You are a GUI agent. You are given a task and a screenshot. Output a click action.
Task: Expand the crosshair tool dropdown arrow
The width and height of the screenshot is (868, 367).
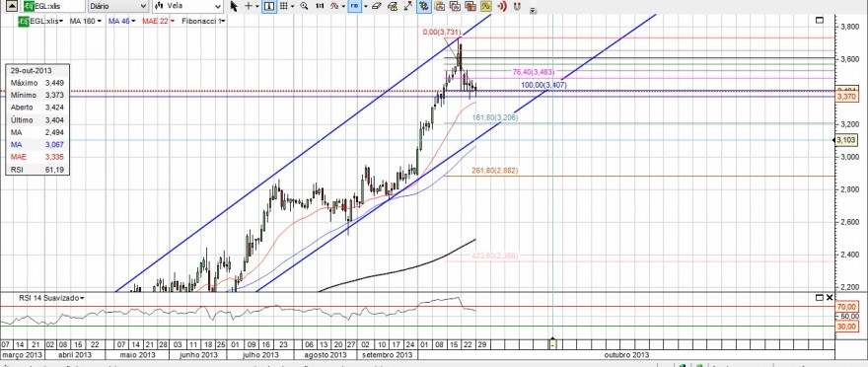[x=257, y=7]
